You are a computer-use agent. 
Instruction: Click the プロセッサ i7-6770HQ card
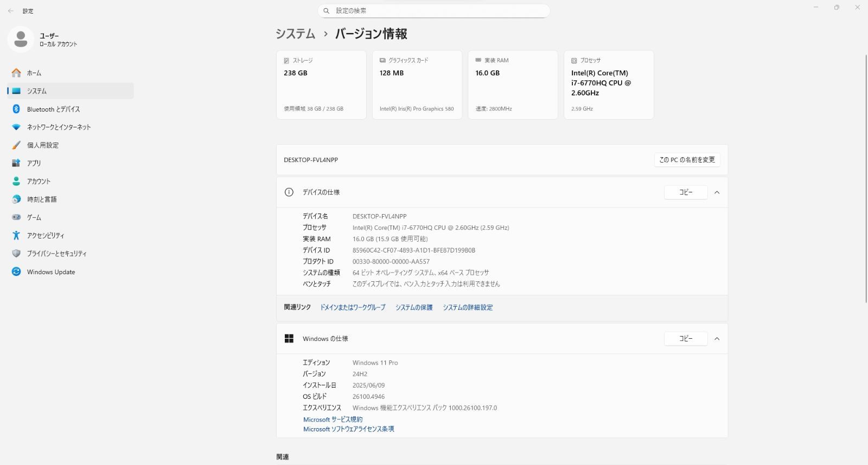pos(609,85)
